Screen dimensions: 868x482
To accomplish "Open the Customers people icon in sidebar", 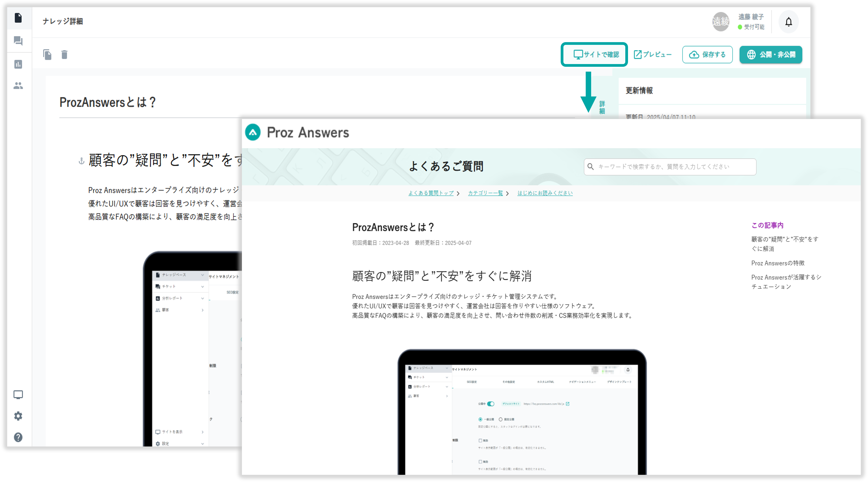I will point(18,86).
